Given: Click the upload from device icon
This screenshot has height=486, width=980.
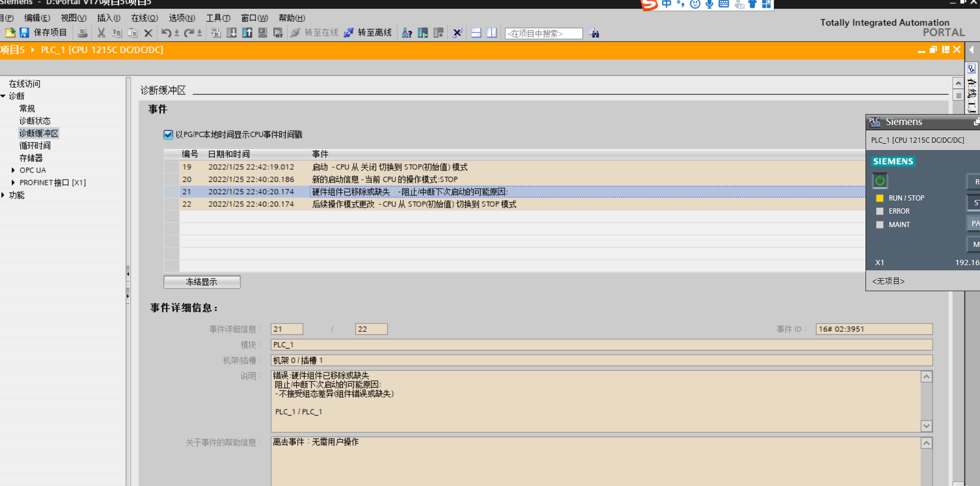Looking at the screenshot, I should click(247, 33).
